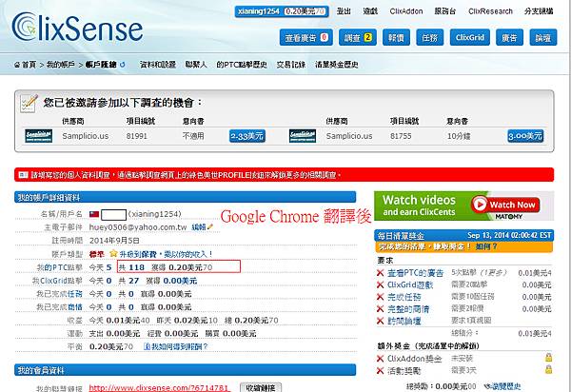571x392 pixels.
Task: Open 遊戲 top menu link
Action: tap(370, 11)
